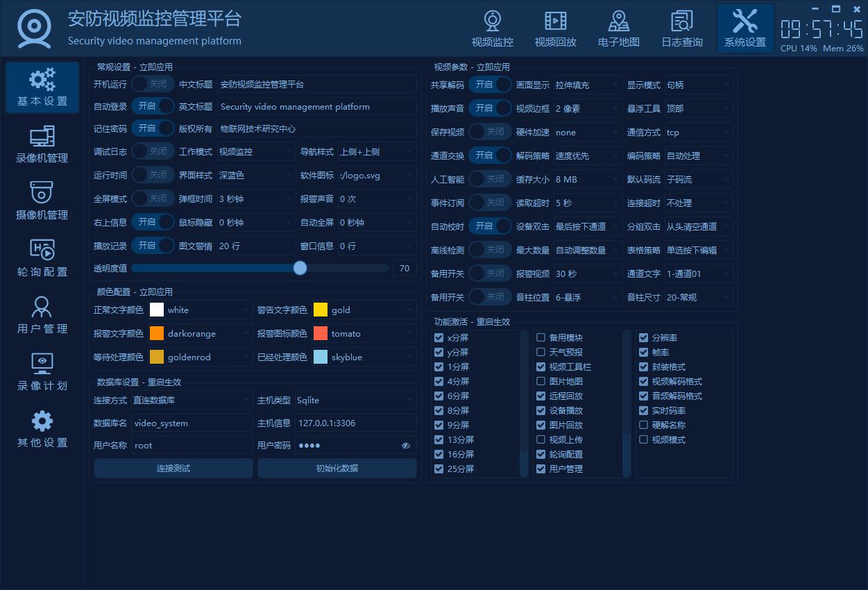The image size is (868, 590).
Task: Click the 透明度值 slider handle
Action: [x=300, y=268]
